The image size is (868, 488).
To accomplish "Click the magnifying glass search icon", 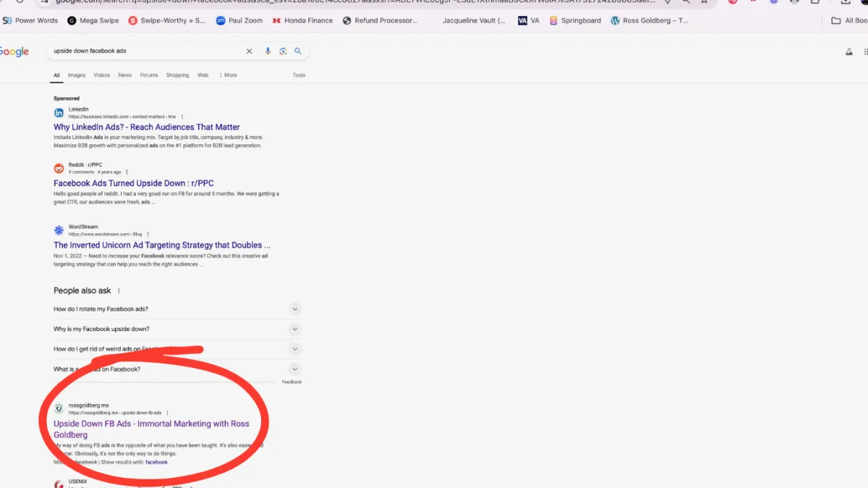I will click(298, 51).
